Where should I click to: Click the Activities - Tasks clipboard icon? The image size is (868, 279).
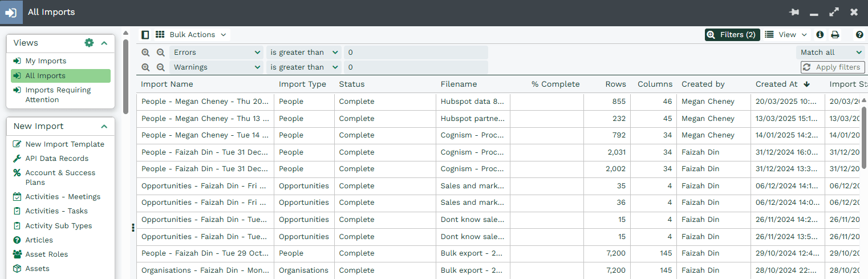[17, 211]
